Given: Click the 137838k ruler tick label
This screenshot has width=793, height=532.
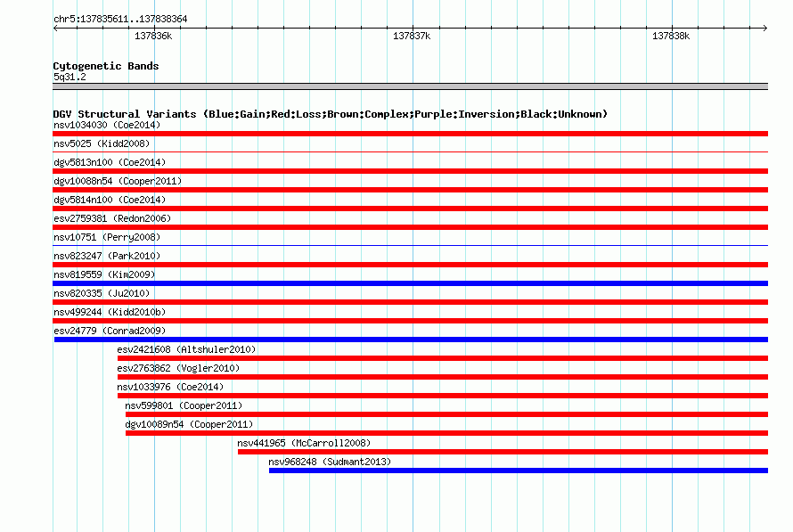Looking at the screenshot, I should tap(671, 36).
